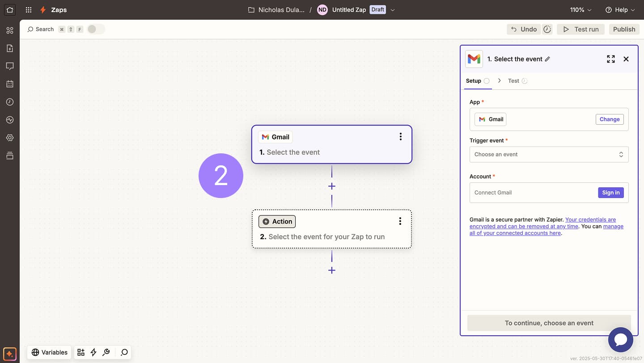Open the apps grid launcher

tap(29, 9)
